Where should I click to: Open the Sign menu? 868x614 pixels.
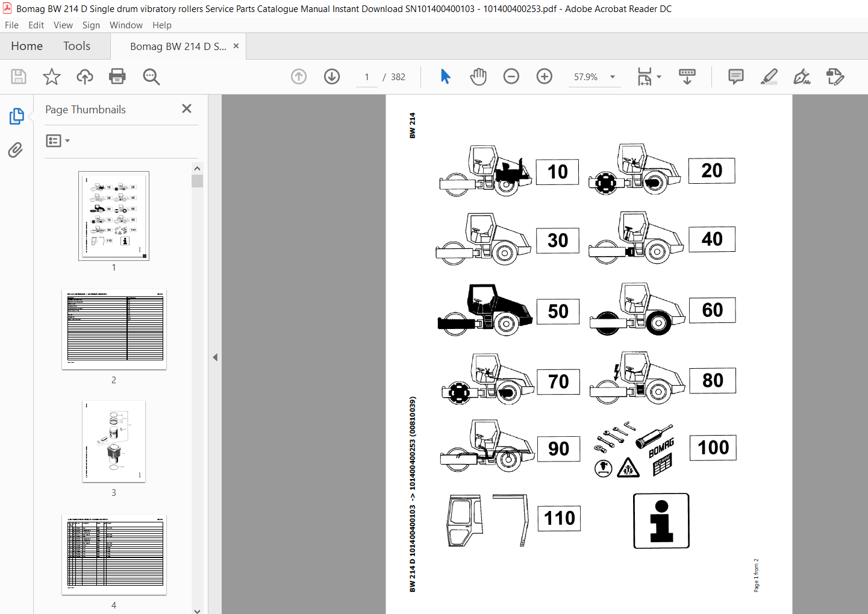coord(91,25)
